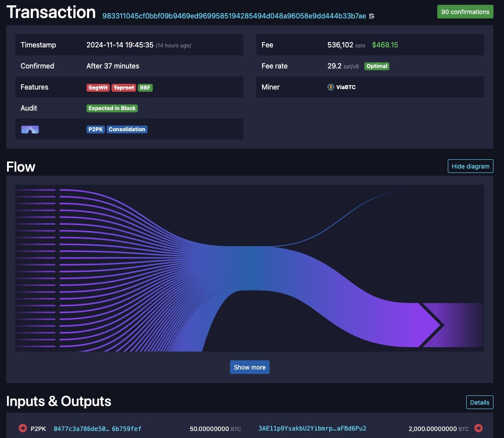The height and width of the screenshot is (438, 504).
Task: Click the red input arrow next to P2PK
Action: 23,428
